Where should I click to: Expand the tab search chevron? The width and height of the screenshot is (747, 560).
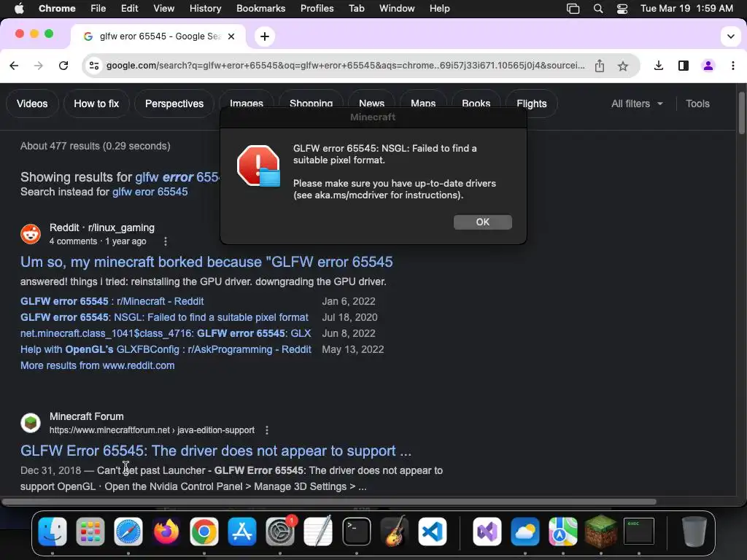730,36
